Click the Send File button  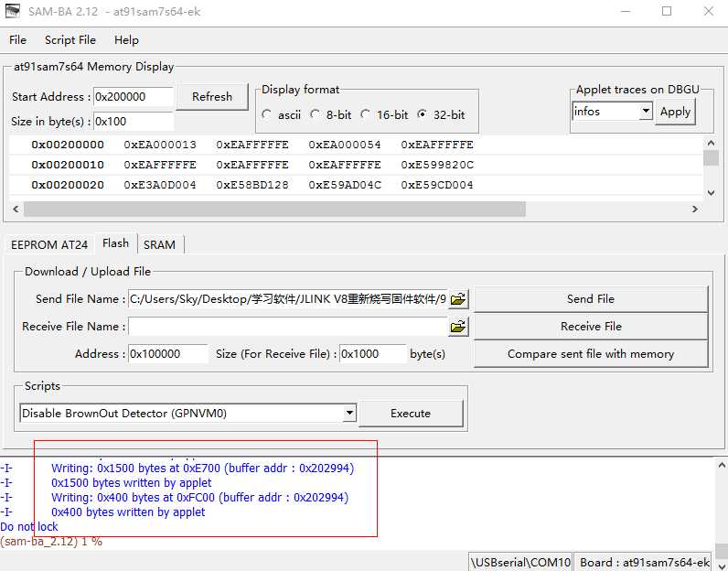point(591,298)
